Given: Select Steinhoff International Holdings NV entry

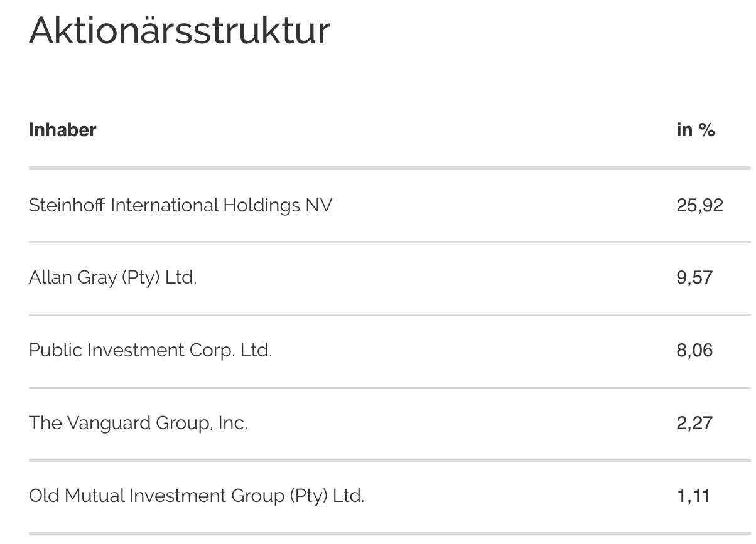Looking at the screenshot, I should (x=180, y=205).
